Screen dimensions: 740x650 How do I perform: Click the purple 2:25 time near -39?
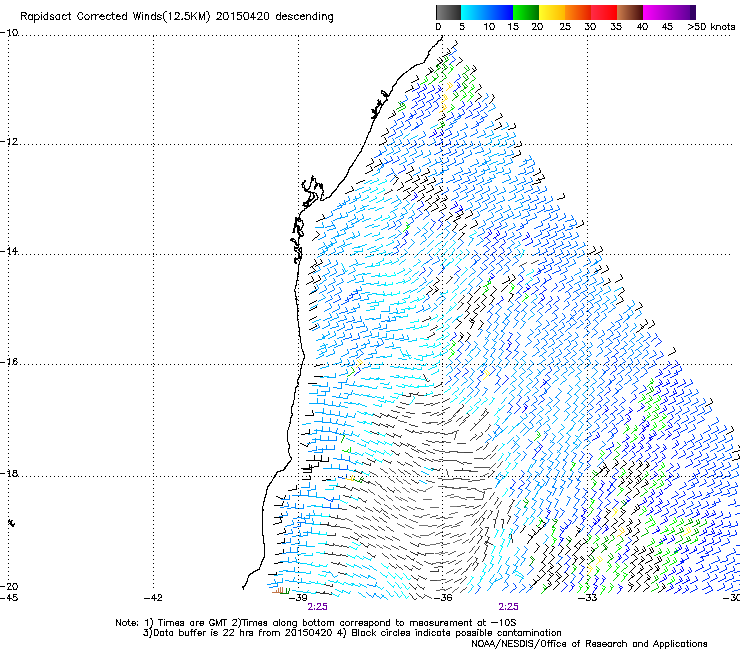317,607
